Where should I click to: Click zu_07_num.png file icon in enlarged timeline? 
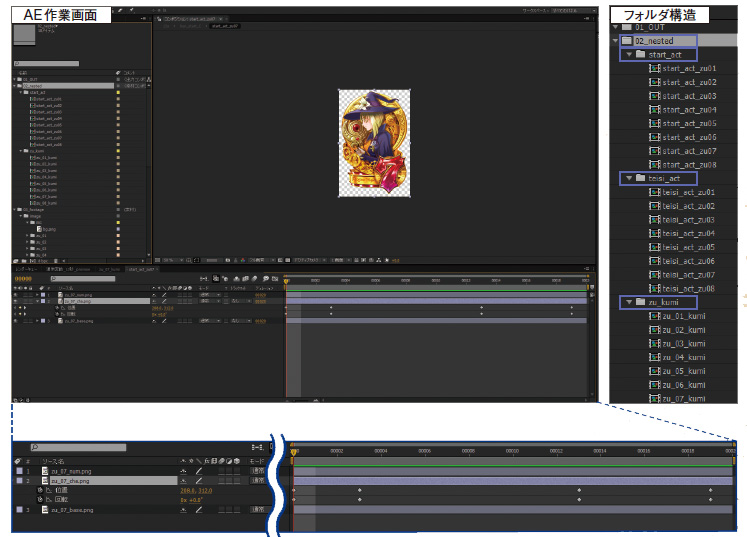click(x=45, y=471)
